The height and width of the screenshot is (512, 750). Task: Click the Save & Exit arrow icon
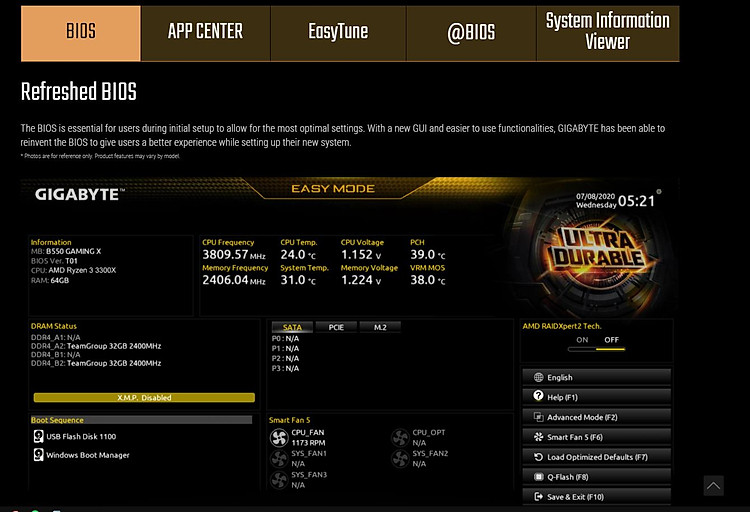pyautogui.click(x=539, y=497)
